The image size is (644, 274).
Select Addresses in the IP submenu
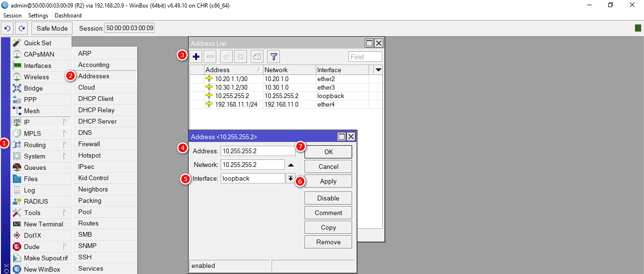[x=93, y=76]
